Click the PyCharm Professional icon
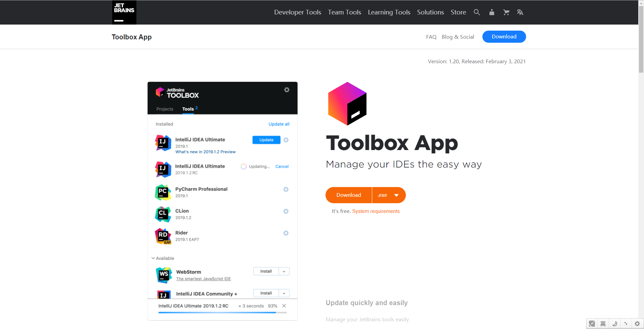 (x=163, y=192)
